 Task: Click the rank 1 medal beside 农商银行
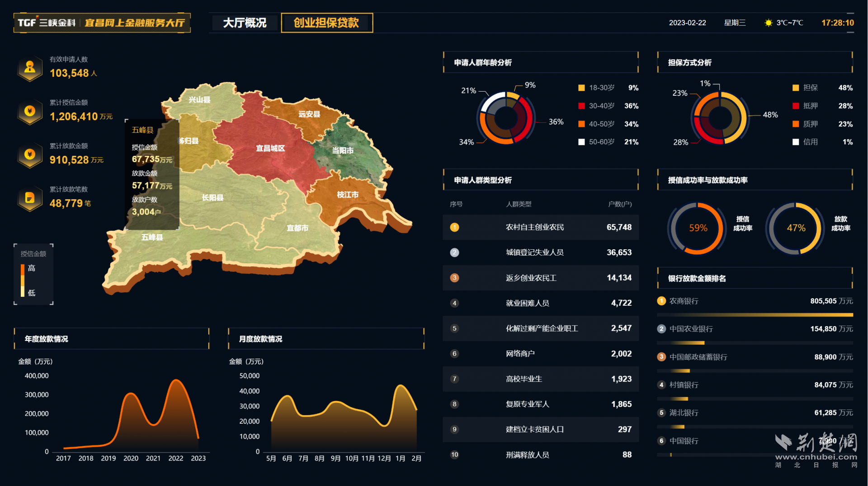click(661, 301)
